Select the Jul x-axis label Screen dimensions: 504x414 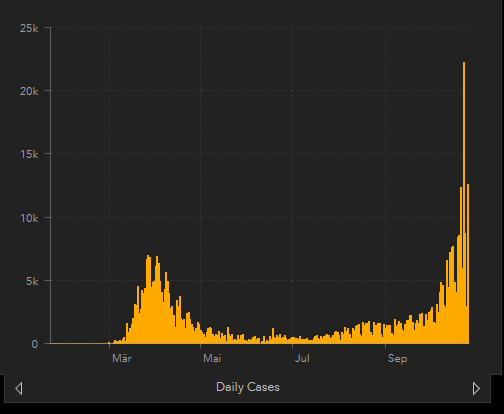[302, 358]
